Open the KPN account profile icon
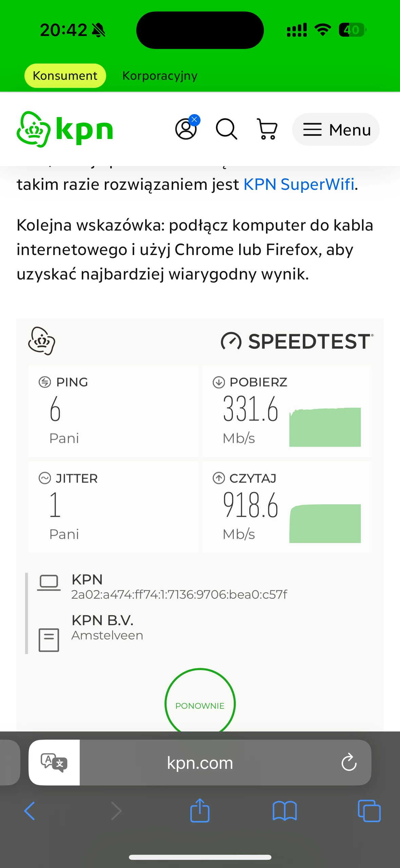 pos(186,129)
